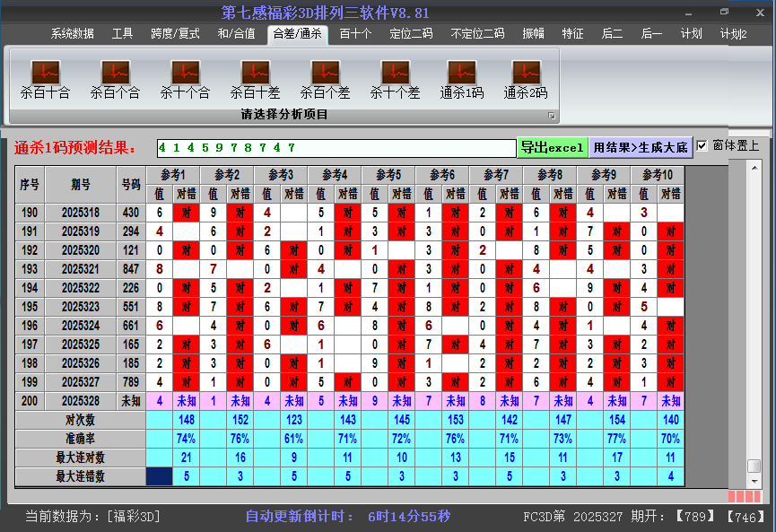The width and height of the screenshot is (776, 532).
Task: Open the 定位二码 tab
Action: 411,34
